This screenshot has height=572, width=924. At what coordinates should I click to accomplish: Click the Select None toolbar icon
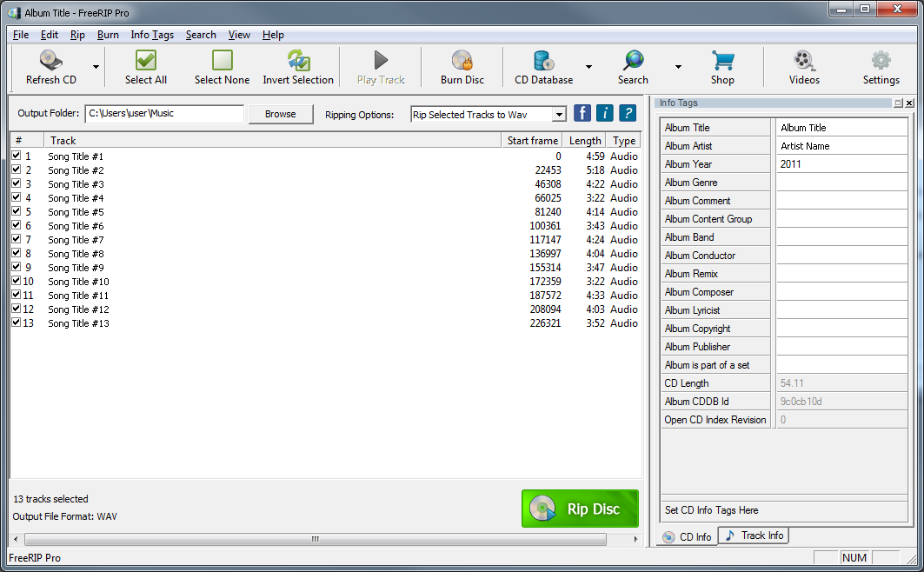coord(223,61)
